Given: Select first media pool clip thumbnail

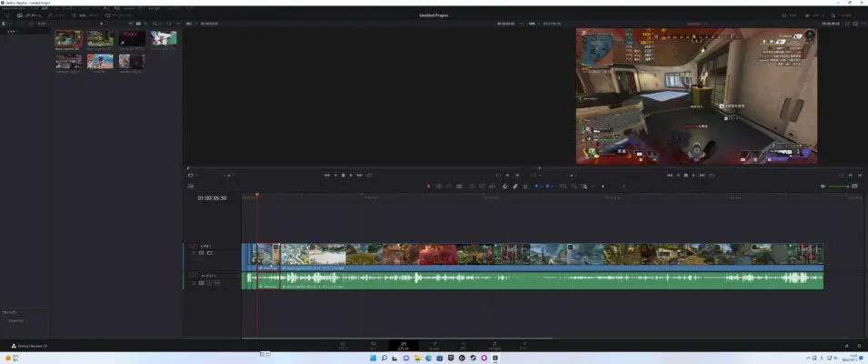Looking at the screenshot, I should (x=69, y=38).
